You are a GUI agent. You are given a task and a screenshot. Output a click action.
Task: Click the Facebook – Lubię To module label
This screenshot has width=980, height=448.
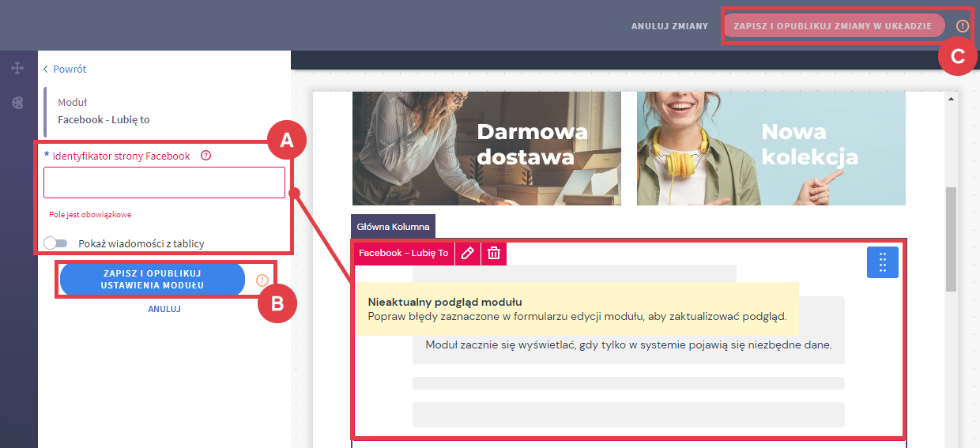click(403, 253)
